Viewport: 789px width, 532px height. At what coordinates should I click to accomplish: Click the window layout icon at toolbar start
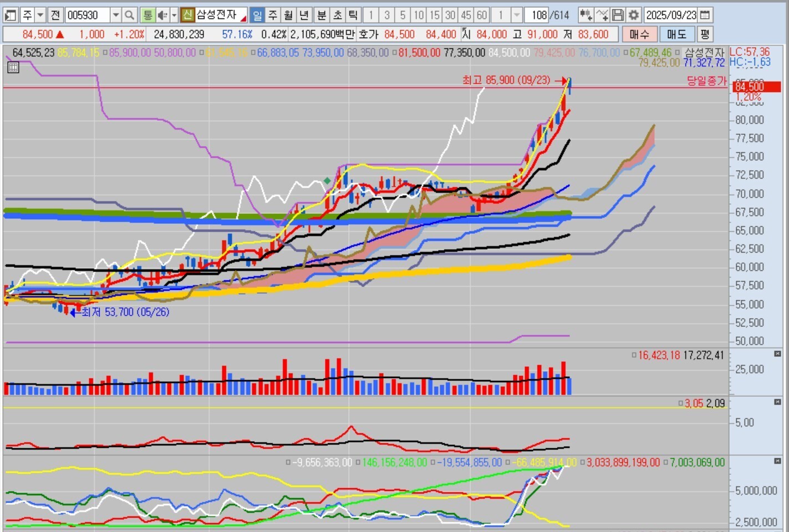coord(11,15)
